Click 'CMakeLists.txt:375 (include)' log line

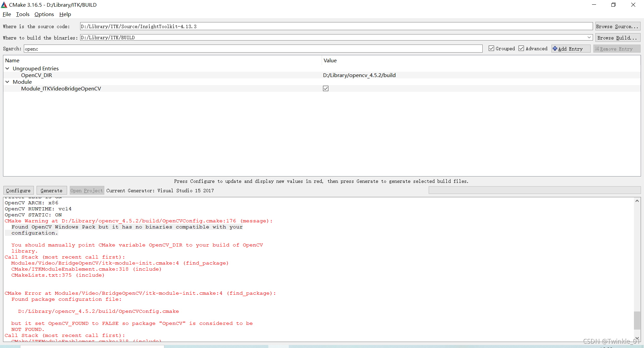pyautogui.click(x=58, y=275)
